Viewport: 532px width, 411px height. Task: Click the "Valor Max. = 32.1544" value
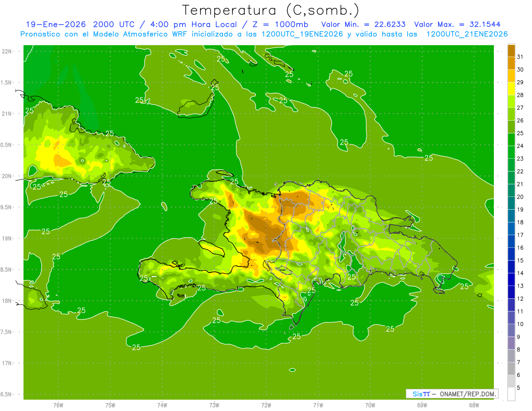pyautogui.click(x=458, y=24)
